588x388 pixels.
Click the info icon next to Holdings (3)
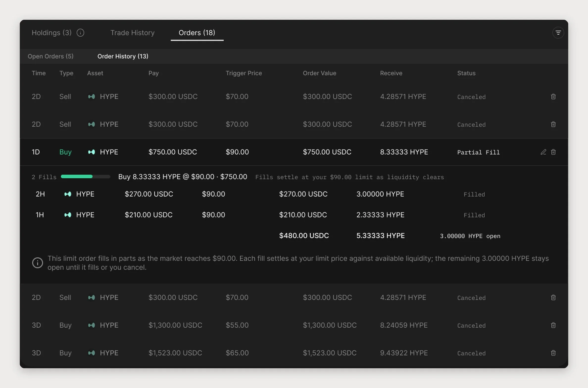click(x=80, y=33)
